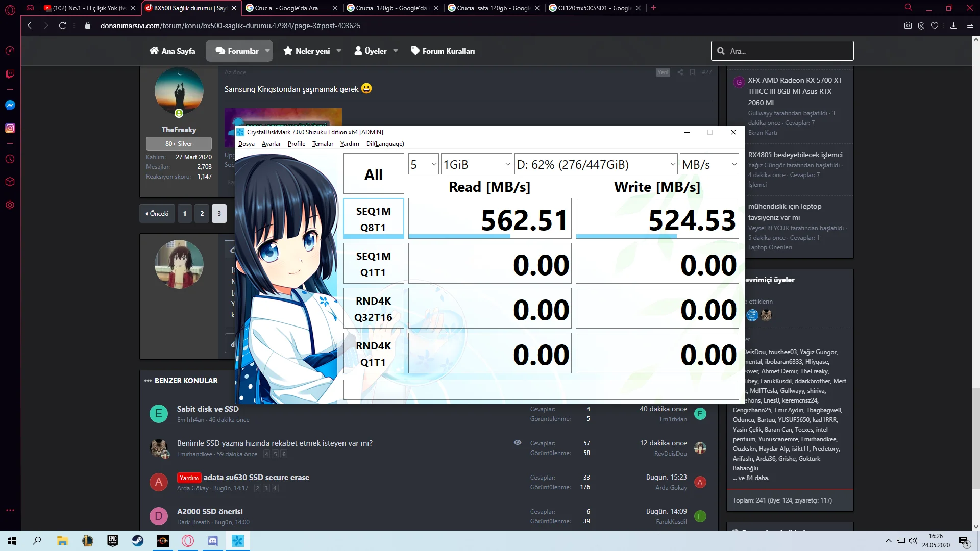Open Discord from the taskbar
Image resolution: width=980 pixels, height=551 pixels.
coord(212,541)
